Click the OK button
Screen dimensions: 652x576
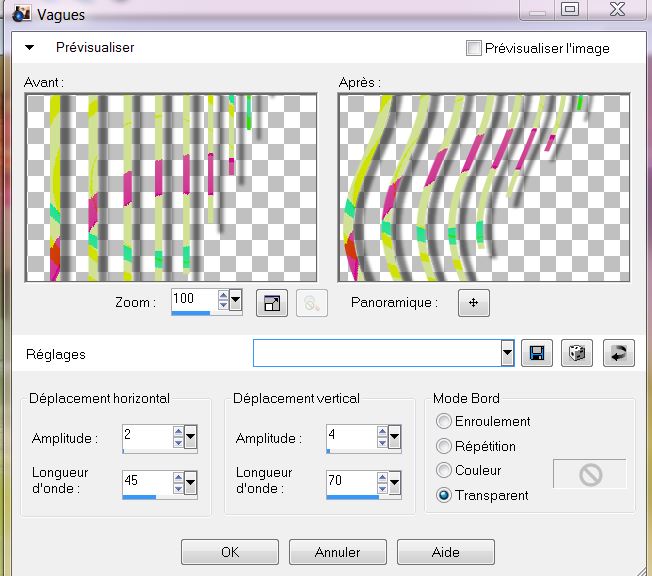[230, 552]
